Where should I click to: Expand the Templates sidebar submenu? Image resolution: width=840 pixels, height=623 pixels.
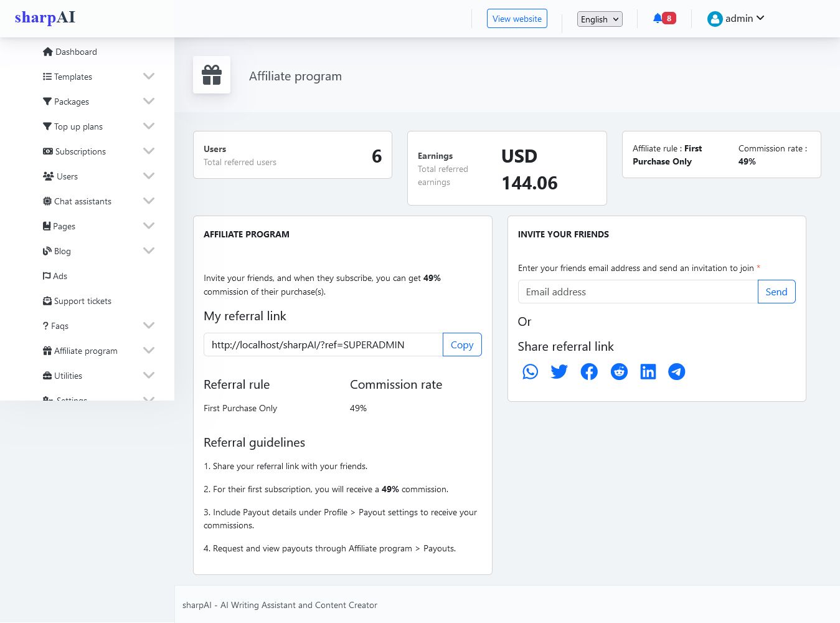tap(149, 77)
